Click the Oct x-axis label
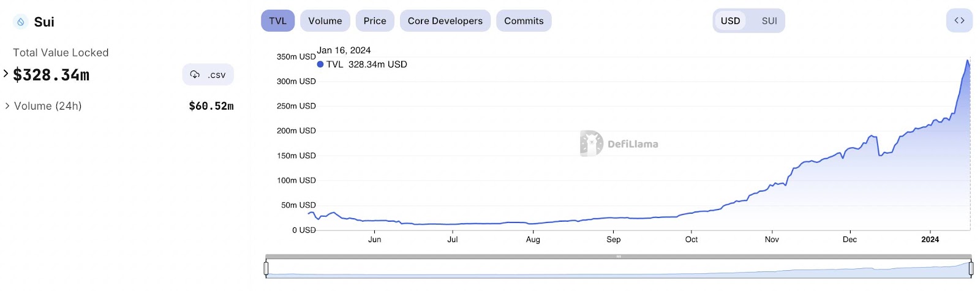980x291 pixels. pyautogui.click(x=692, y=240)
